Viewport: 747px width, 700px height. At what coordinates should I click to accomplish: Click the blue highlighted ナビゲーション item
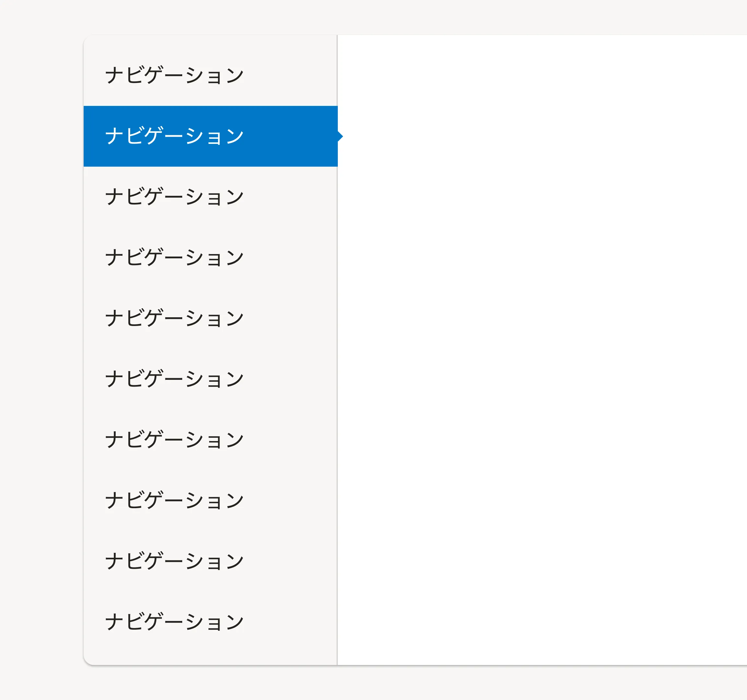point(174,136)
